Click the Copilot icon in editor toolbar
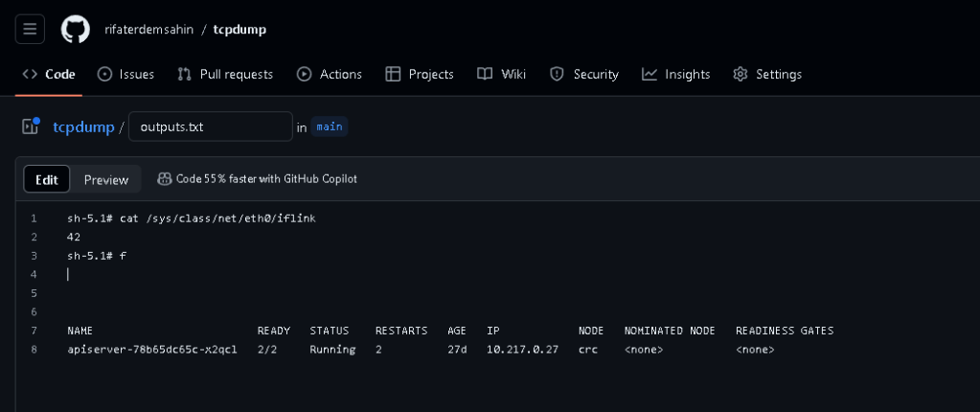The height and width of the screenshot is (412, 980). pyautogui.click(x=165, y=179)
